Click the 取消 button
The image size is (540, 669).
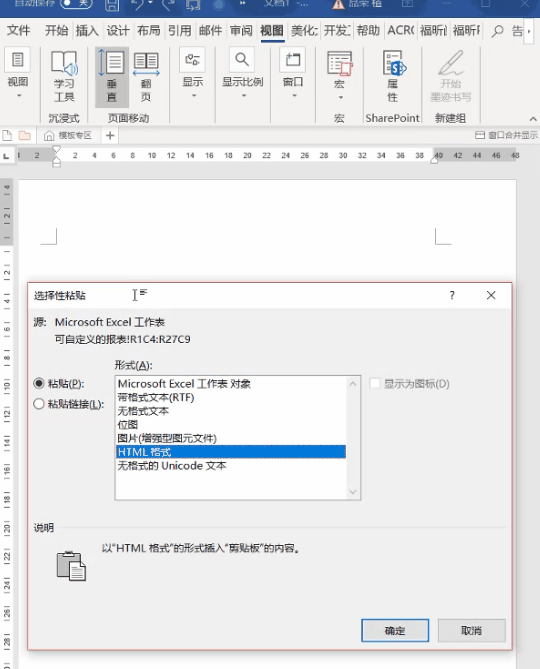click(x=472, y=631)
